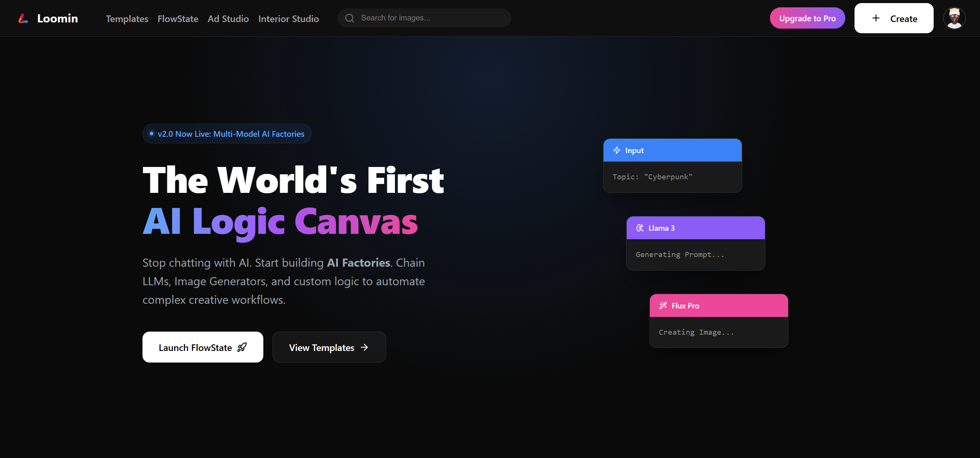Screen dimensions: 980x458
Task: Click the plus icon in Create
Action: (876, 18)
